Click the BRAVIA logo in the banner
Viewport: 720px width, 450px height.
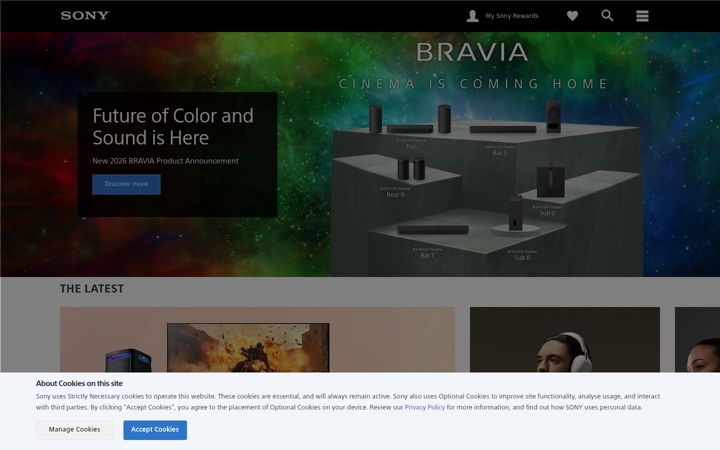472,52
